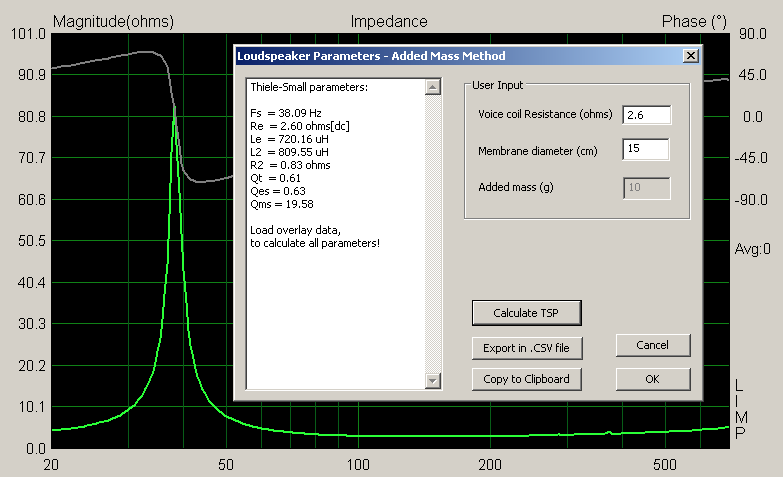Click the 20 frequency axis label
The height and width of the screenshot is (477, 783).
pos(51,465)
